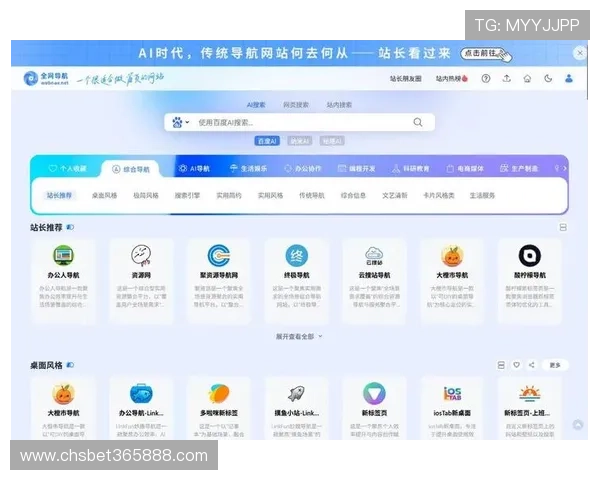Open 多啦咪新标签 site card
The image size is (600, 480).
pos(219,409)
